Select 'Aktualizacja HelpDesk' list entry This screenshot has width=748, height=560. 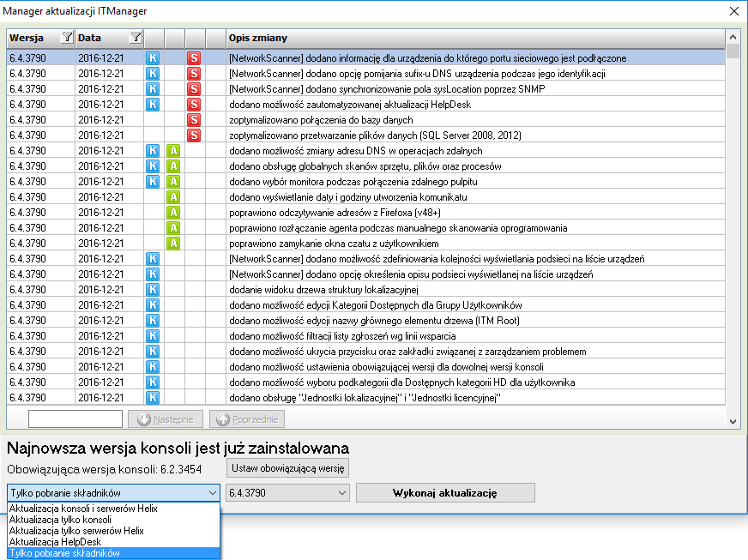point(55,542)
